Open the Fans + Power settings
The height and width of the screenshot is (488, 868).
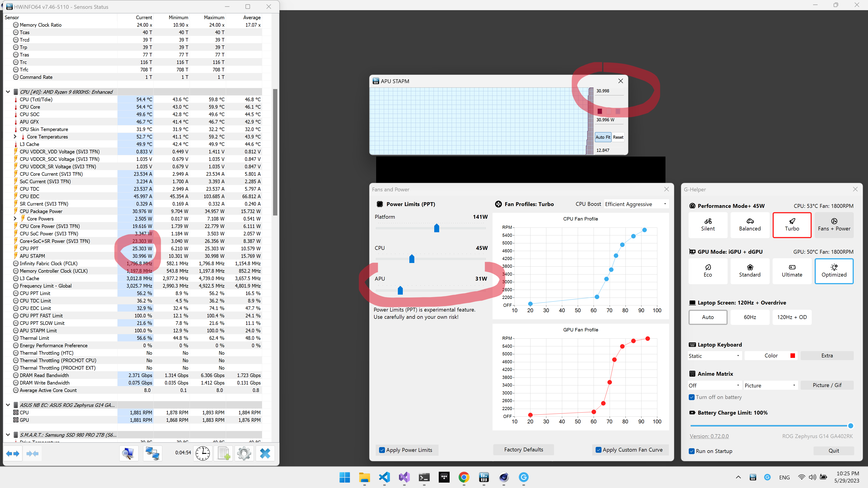(834, 225)
